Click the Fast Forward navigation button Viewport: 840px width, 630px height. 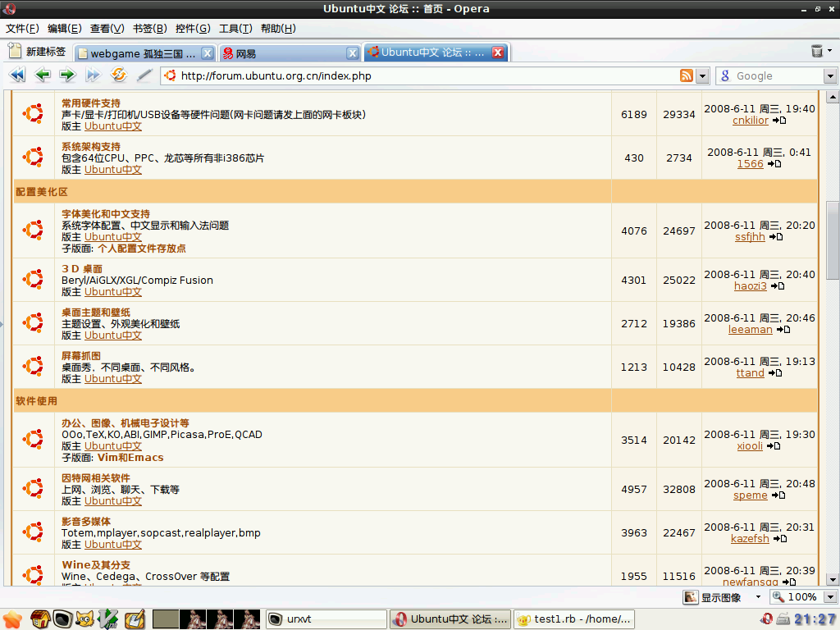pos(93,75)
